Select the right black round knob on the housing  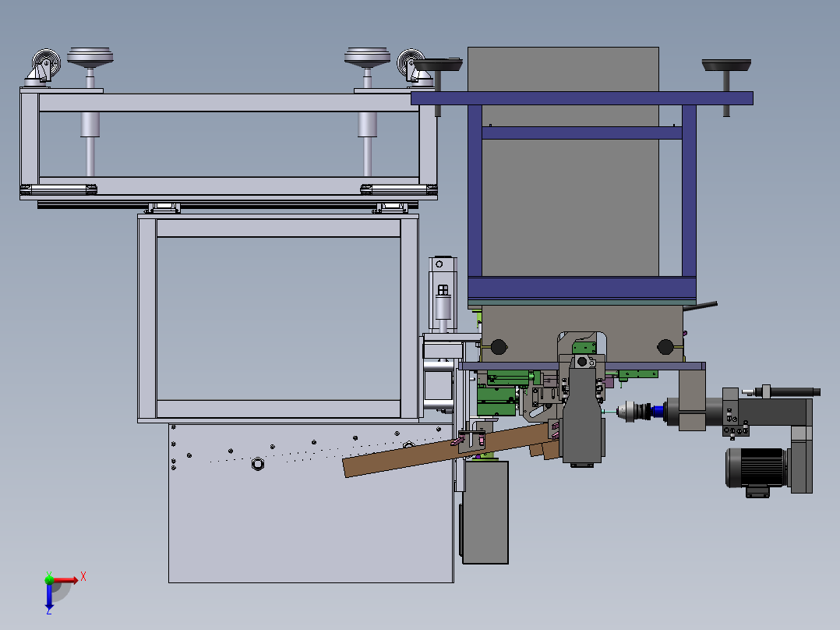665,347
